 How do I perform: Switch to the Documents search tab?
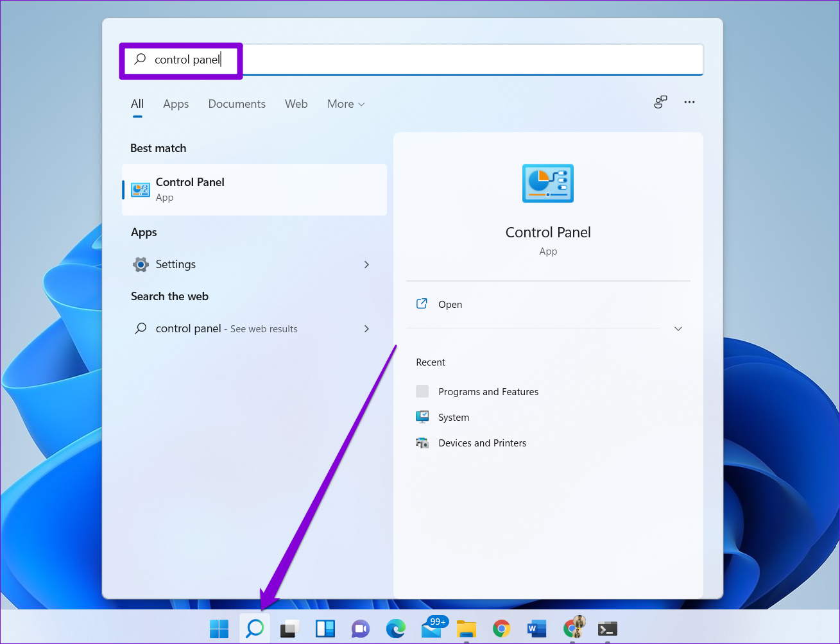click(237, 104)
